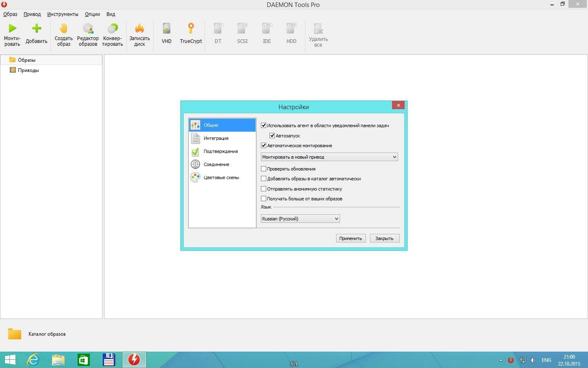Screen dimensions: 588x368
Task: Click the ENG language indicator
Action: click(546, 360)
